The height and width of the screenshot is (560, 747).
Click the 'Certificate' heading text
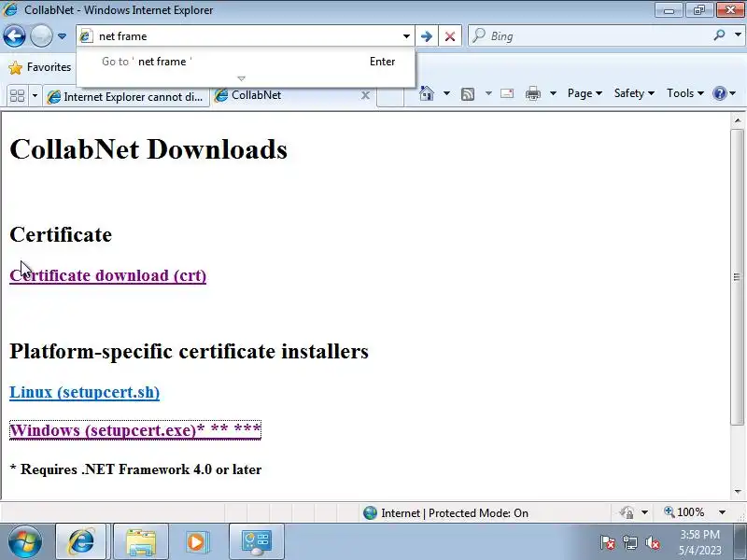(x=61, y=234)
